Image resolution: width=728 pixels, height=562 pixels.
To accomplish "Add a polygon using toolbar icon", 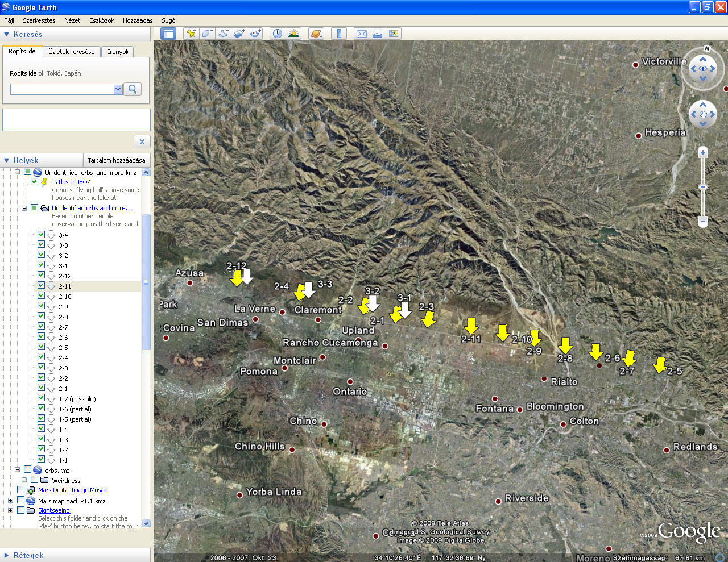I will pos(207,34).
